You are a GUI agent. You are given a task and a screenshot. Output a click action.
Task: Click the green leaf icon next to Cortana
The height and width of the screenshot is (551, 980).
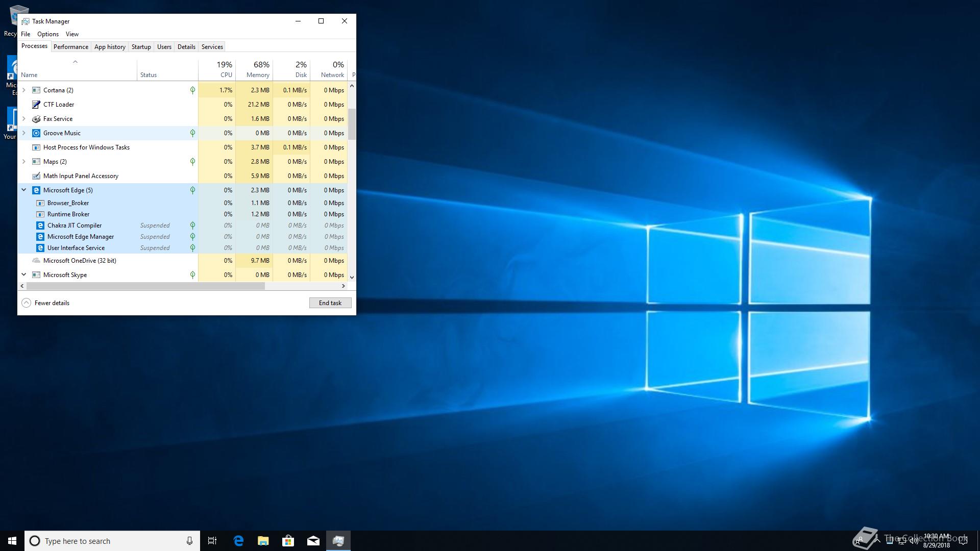(x=192, y=90)
